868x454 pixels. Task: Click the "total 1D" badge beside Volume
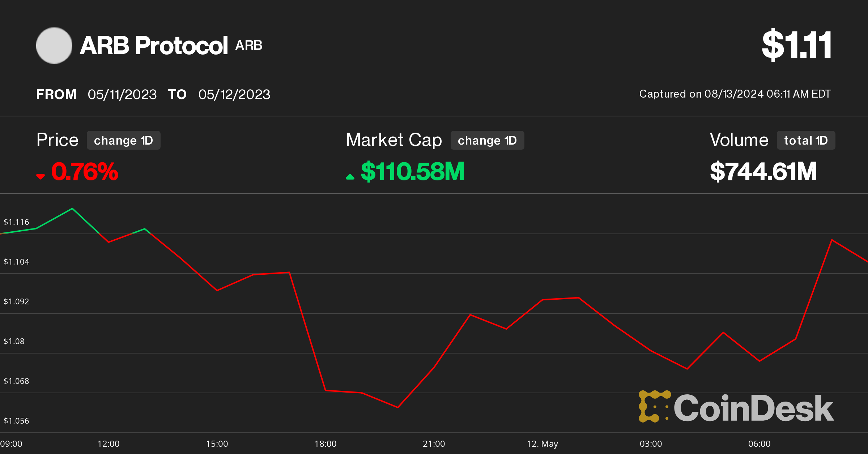coord(806,140)
